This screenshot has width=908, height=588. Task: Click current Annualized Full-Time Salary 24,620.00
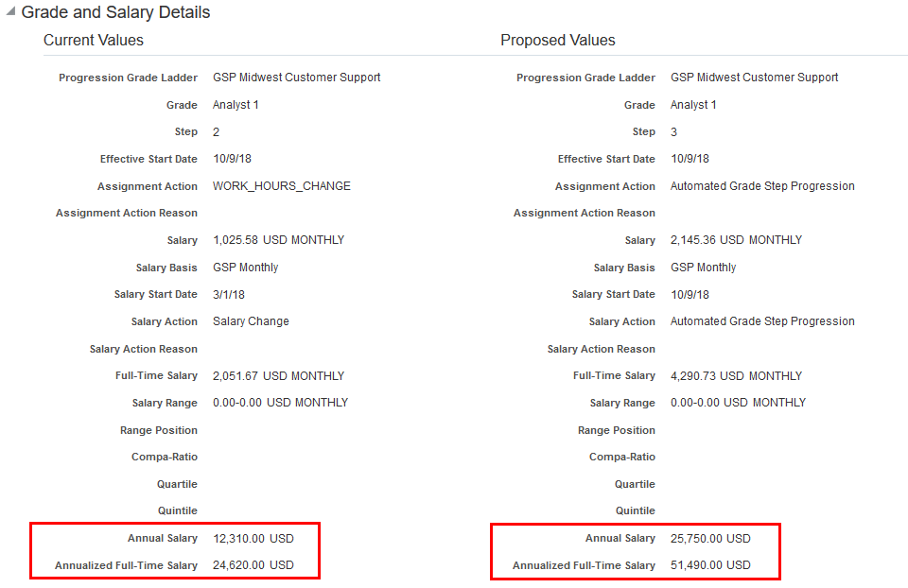click(253, 565)
